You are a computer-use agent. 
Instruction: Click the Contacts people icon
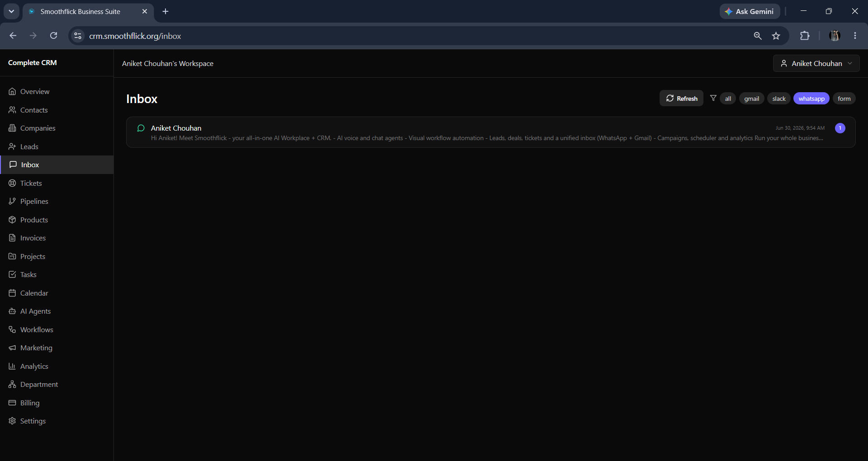pyautogui.click(x=12, y=110)
